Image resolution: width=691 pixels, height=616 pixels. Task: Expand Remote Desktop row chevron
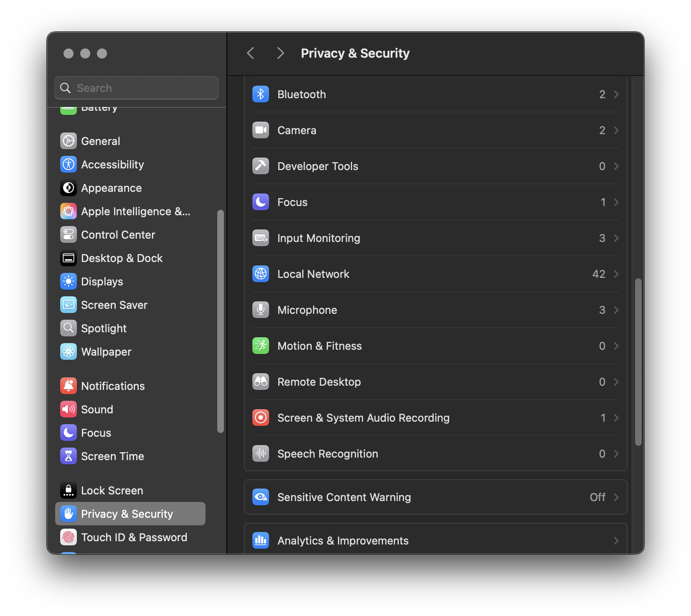616,382
